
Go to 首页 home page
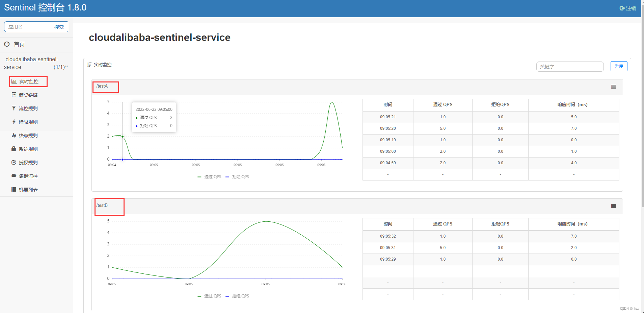coord(19,44)
